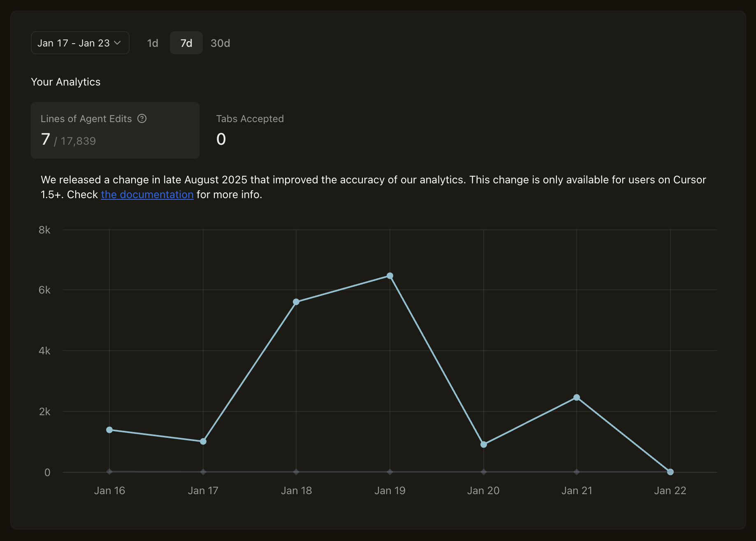Viewport: 756px width, 541px height.
Task: Click the chevron arrow in date range selector
Action: (x=117, y=43)
